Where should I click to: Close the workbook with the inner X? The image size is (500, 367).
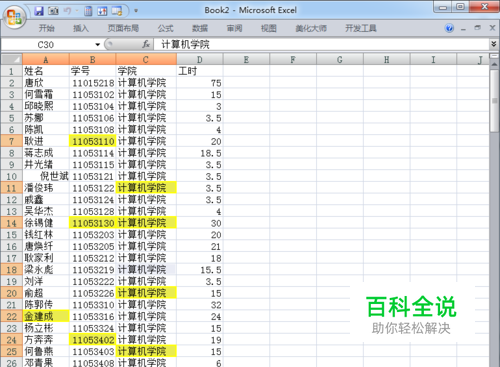coord(492,28)
